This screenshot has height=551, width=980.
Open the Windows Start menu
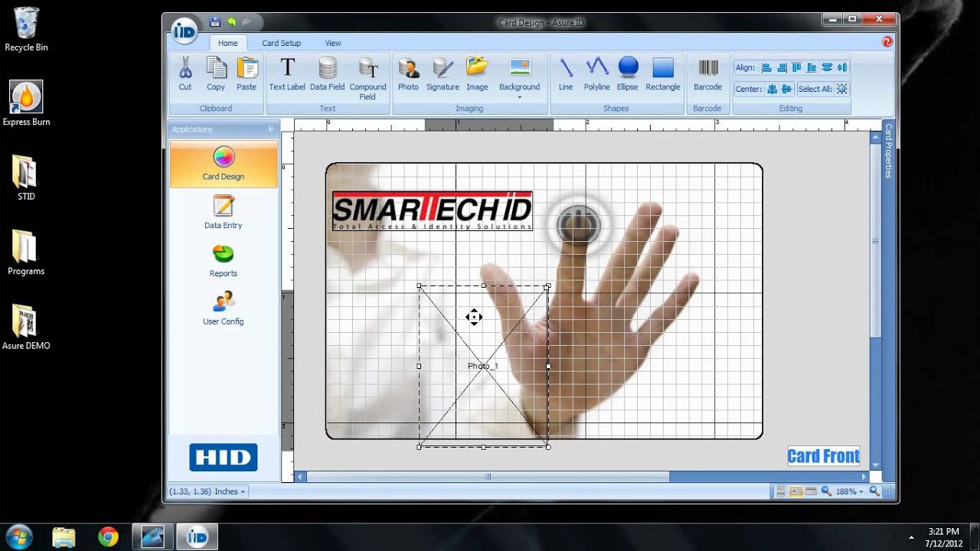tap(18, 536)
